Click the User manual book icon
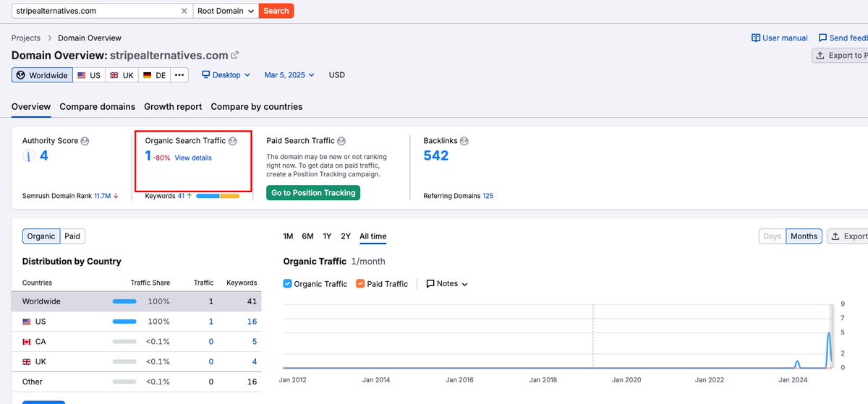 coord(756,38)
